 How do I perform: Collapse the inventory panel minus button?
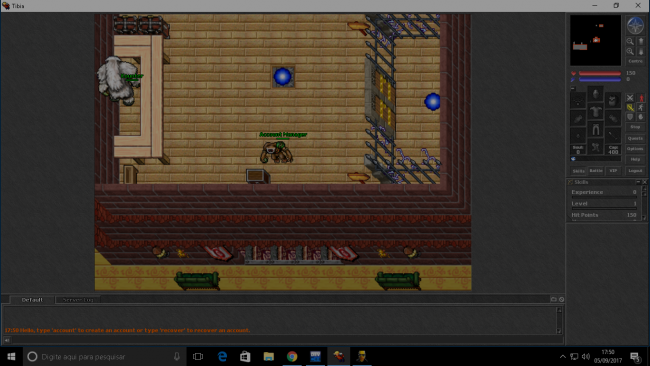pyautogui.click(x=573, y=88)
